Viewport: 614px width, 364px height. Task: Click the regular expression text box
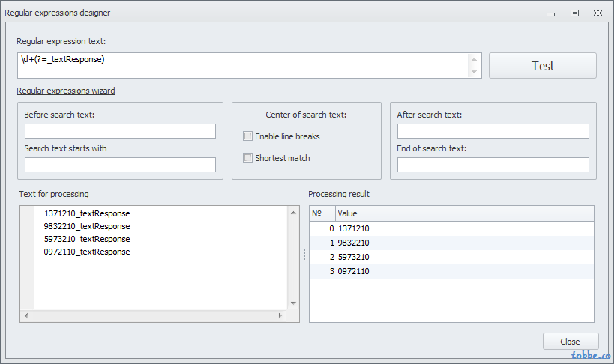[243, 66]
